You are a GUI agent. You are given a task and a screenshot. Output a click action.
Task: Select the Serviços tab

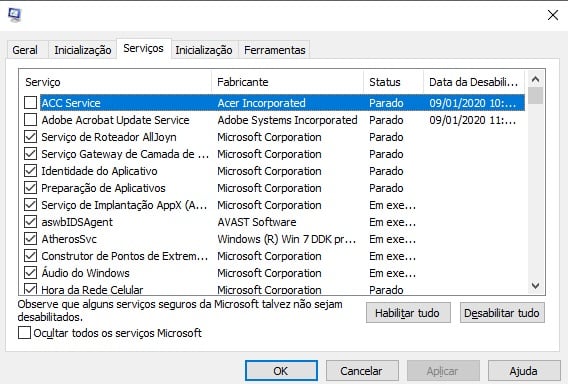[143, 49]
